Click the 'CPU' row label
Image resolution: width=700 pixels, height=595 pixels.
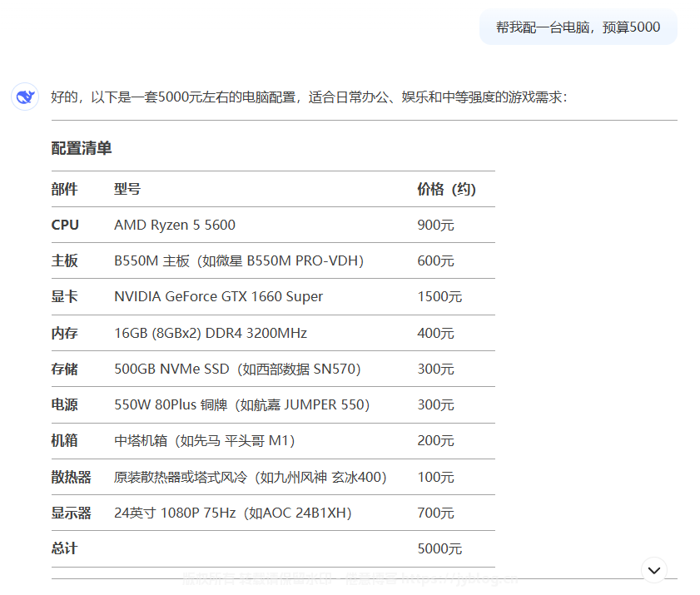point(65,225)
